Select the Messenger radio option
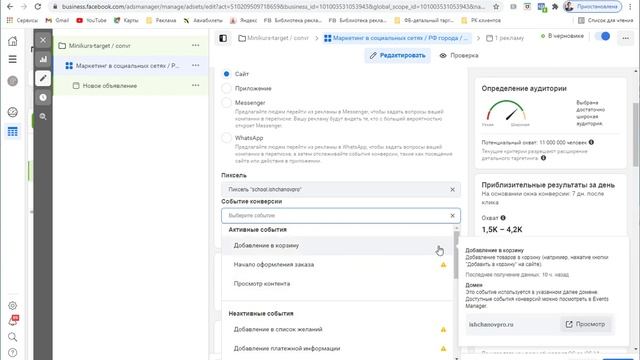640x360 pixels. 227,103
